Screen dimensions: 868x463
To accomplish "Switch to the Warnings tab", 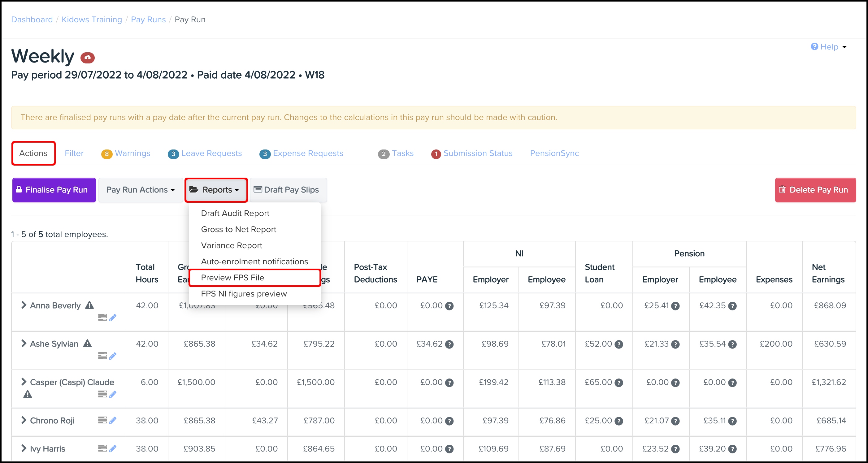I will tap(126, 153).
